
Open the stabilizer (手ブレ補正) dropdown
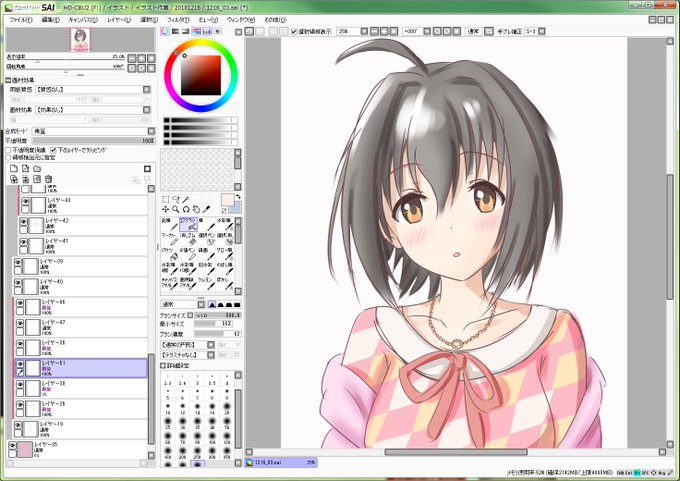[541, 31]
